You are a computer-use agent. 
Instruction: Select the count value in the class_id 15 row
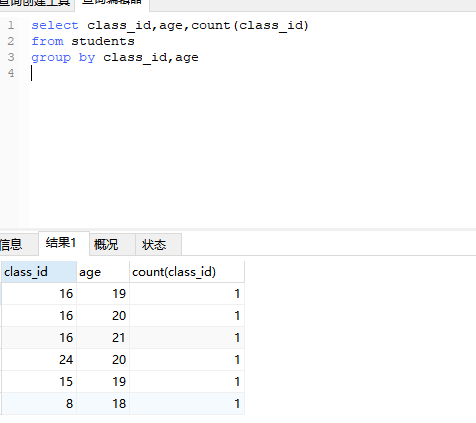pyautogui.click(x=187, y=382)
